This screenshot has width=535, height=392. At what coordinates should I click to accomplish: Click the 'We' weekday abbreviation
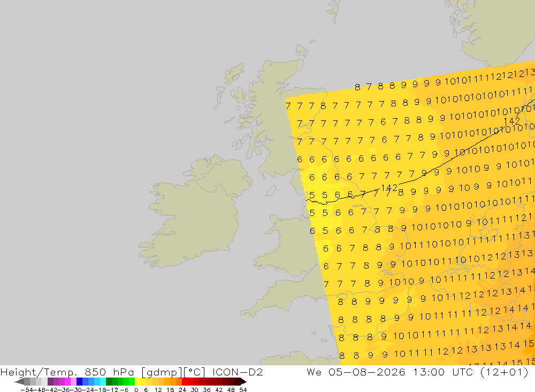coord(314,372)
